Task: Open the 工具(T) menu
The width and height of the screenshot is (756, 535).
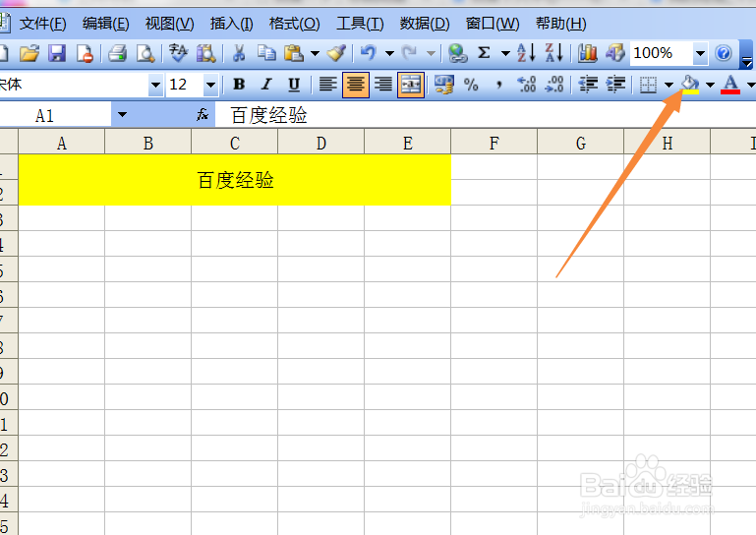Action: click(x=360, y=24)
